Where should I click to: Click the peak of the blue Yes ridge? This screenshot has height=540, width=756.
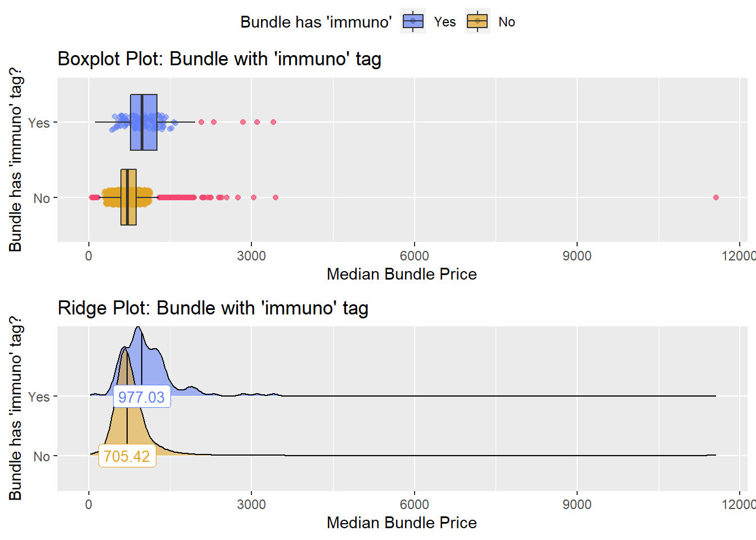coord(138,328)
